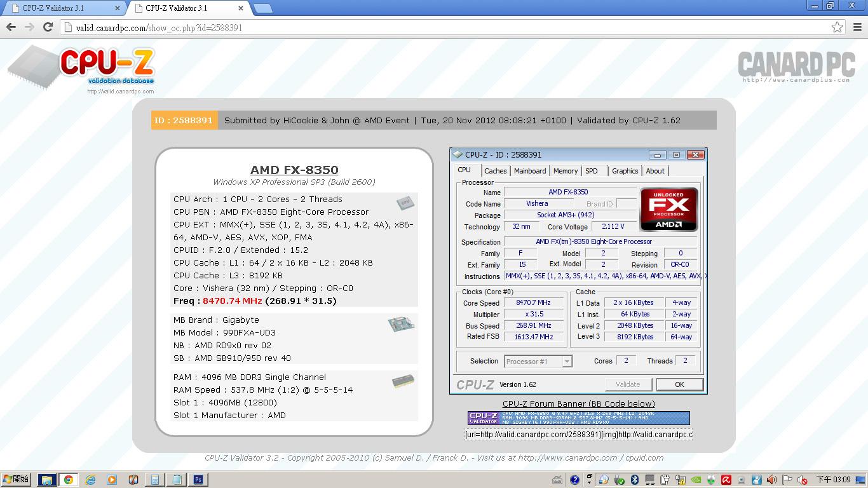Switch to the About tab
The image size is (868, 488).
(x=655, y=171)
